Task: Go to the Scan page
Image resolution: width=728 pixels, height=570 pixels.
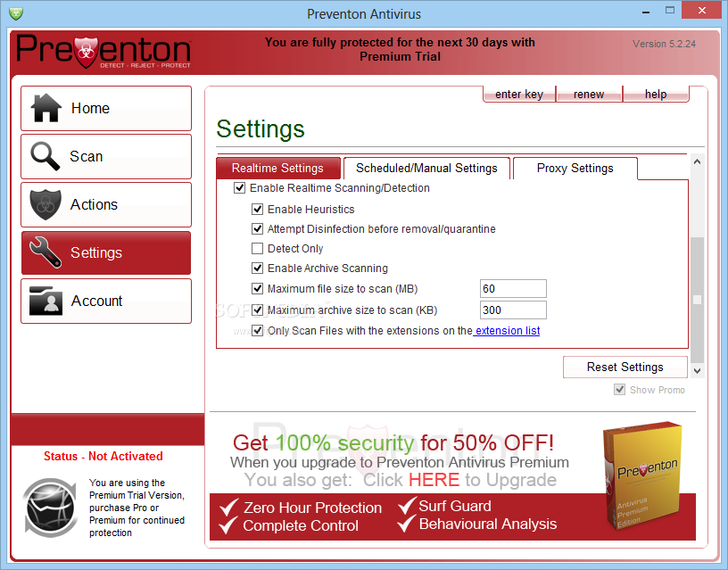Action: (x=106, y=156)
